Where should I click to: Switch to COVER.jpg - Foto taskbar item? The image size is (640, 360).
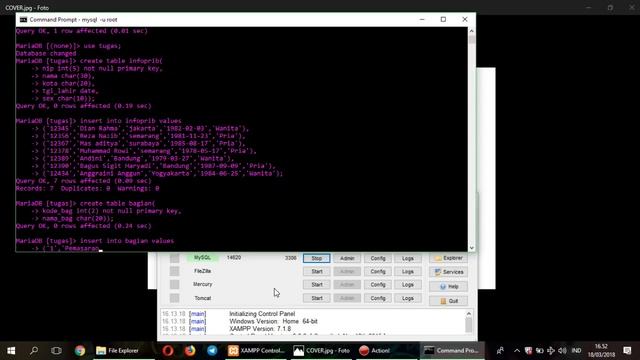click(322, 351)
